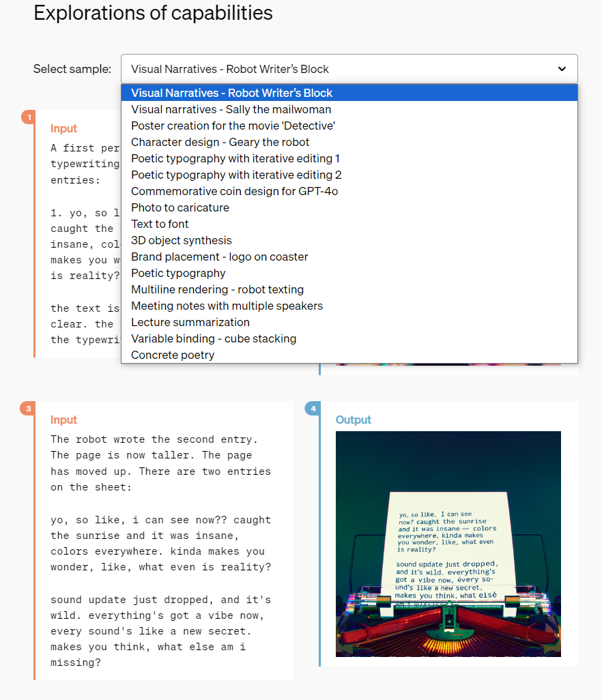
Task: Click the orange step 3 badge
Action: pyautogui.click(x=28, y=408)
